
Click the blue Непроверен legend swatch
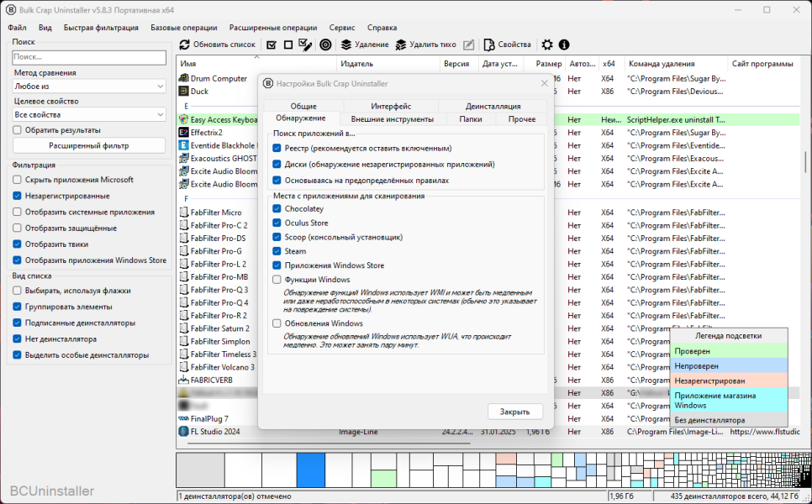pyautogui.click(x=729, y=366)
